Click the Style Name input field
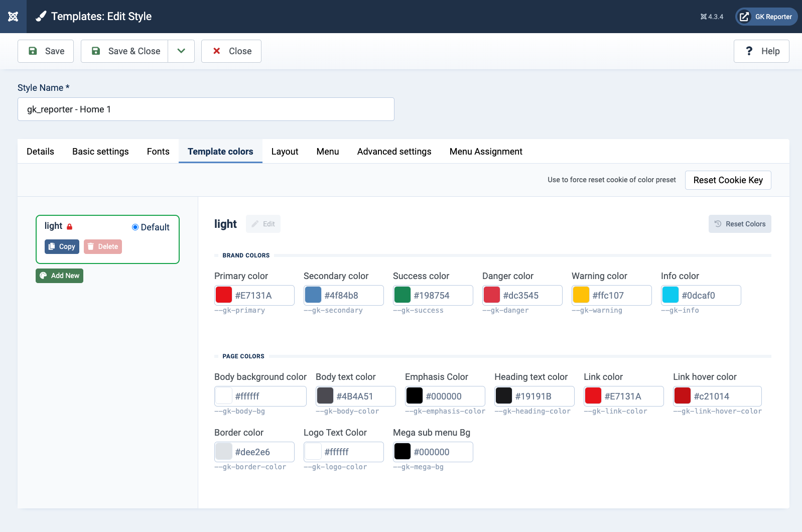Viewport: 802px width, 532px height. (206, 109)
